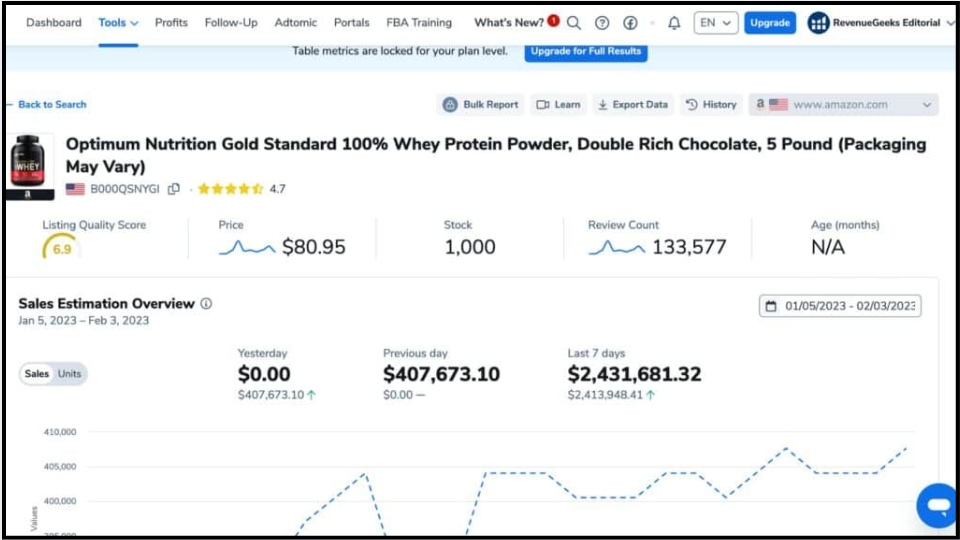Click the search magnifier icon
The width and height of the screenshot is (960, 540).
click(574, 23)
